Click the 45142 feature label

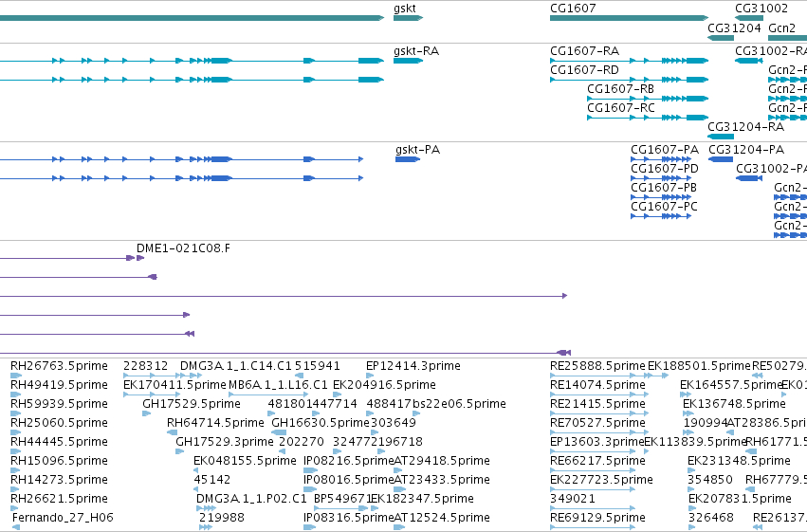(x=212, y=480)
